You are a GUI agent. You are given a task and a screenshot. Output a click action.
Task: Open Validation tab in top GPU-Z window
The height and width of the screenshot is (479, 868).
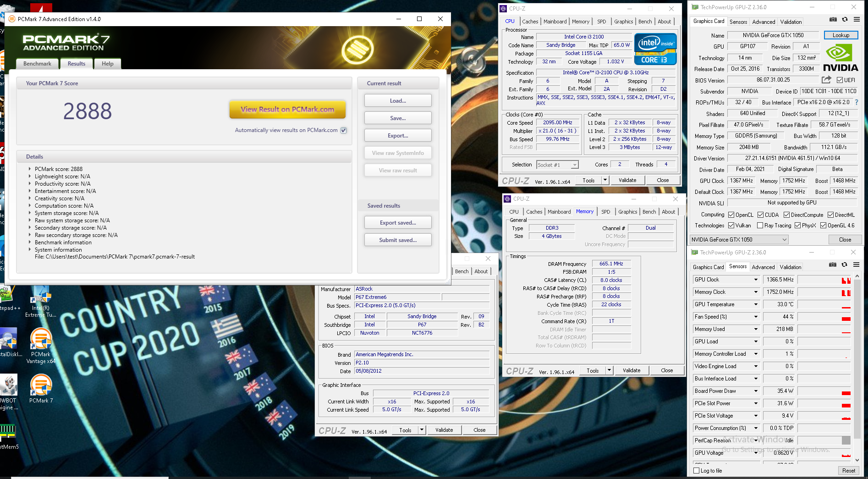791,22
